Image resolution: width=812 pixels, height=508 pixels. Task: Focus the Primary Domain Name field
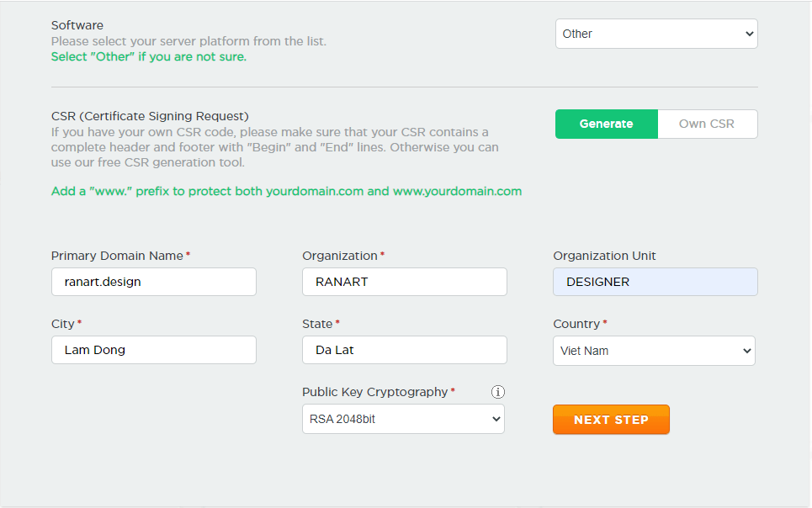click(154, 282)
